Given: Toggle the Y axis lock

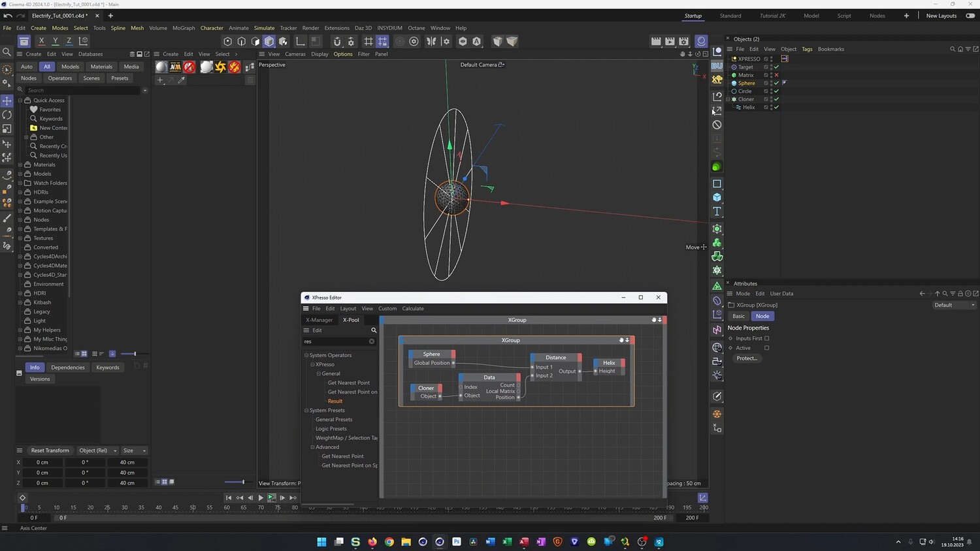Looking at the screenshot, I should 55,41.
